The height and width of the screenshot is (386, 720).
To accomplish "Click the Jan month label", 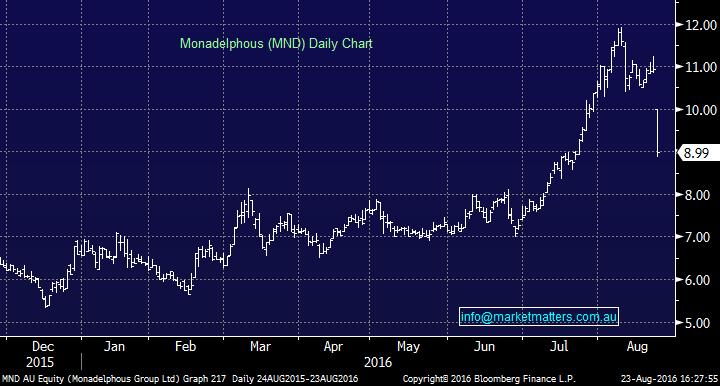I will point(114,347).
